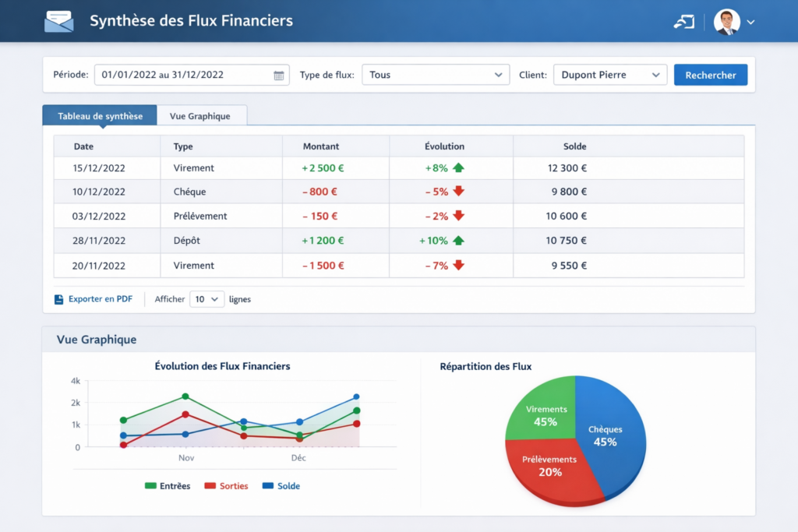Click the envelope app logo icon
This screenshot has width=798, height=532.
[59, 21]
